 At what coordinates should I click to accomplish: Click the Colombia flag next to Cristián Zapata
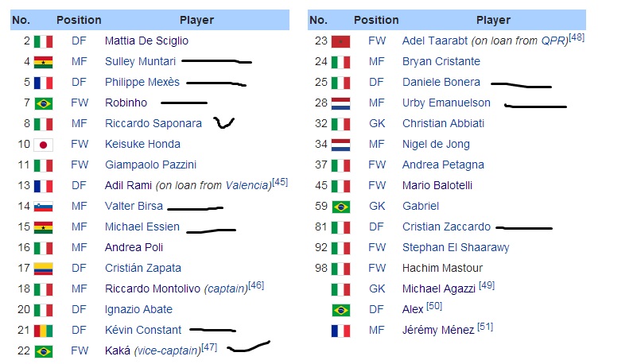43,269
